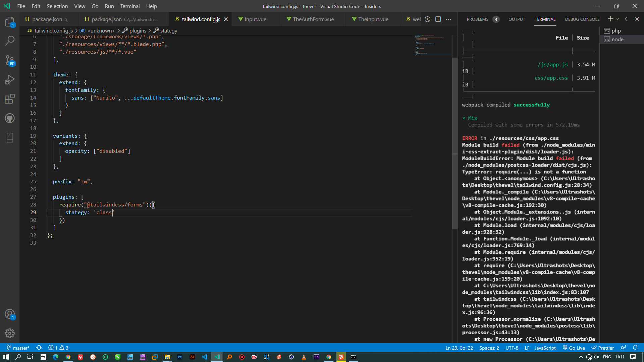The image size is (644, 362).
Task: Open the editor More Actions ellipsis
Action: click(x=448, y=19)
